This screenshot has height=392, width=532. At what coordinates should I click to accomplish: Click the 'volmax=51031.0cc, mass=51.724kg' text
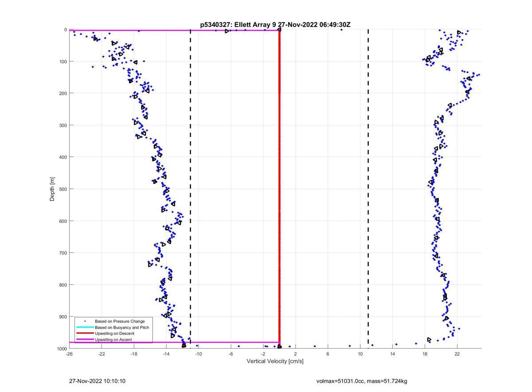362,381
